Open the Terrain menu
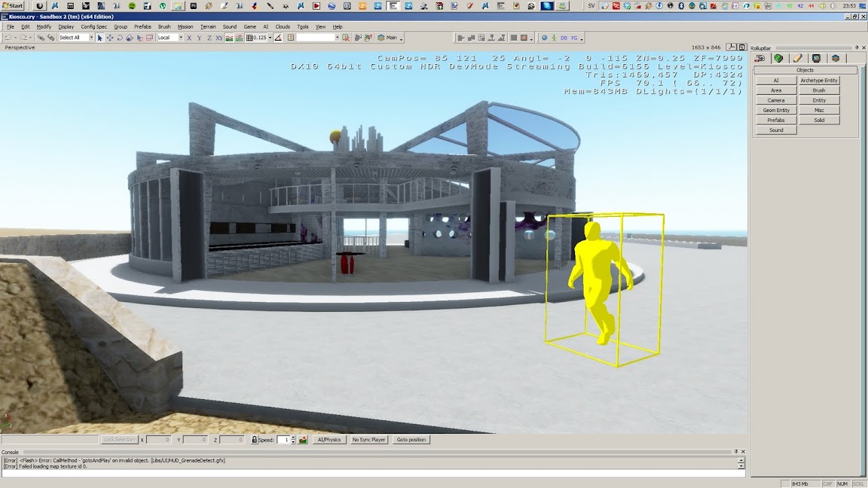Image resolution: width=868 pixels, height=488 pixels. pos(208,26)
